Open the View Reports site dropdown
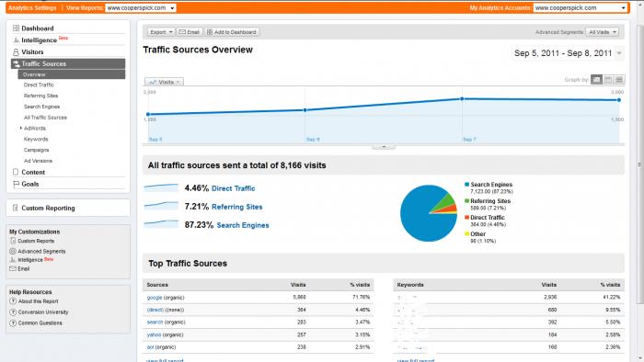The image size is (644, 362). 141,7
